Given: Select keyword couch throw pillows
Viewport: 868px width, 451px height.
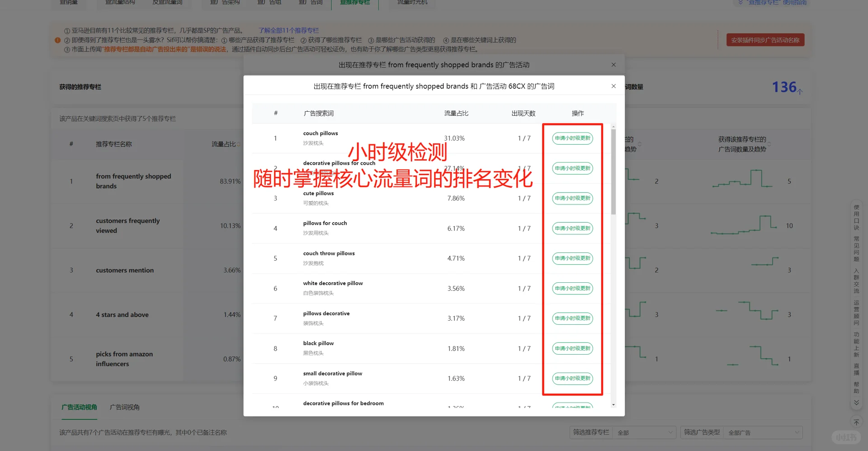Looking at the screenshot, I should 329,253.
